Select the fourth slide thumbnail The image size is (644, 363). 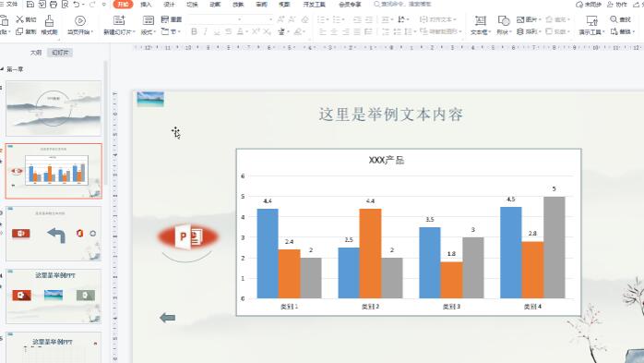point(54,296)
